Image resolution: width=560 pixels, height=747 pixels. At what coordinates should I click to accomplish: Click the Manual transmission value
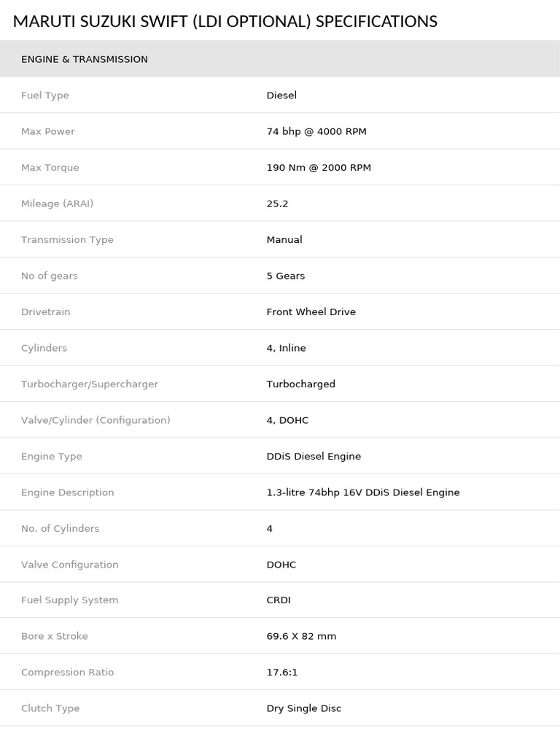point(284,240)
